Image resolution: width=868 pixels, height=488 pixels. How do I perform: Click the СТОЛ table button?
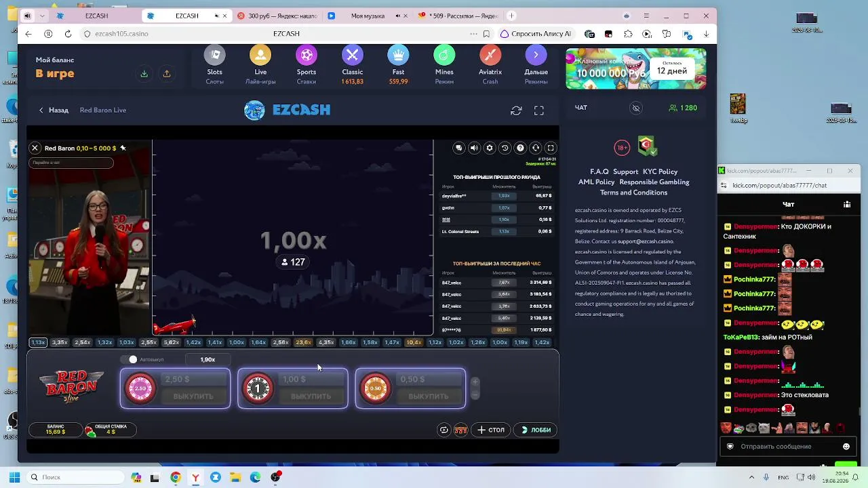coord(491,430)
